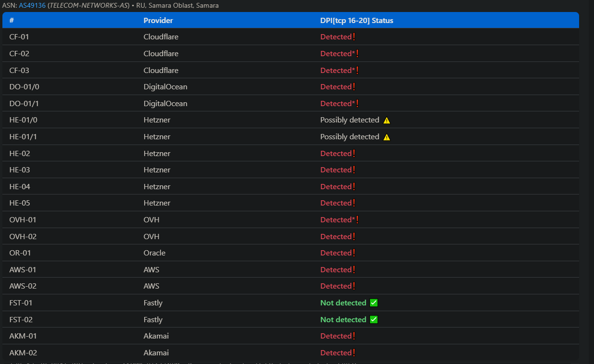Click 'Oracle' provider in OR-01 row

pyautogui.click(x=154, y=253)
